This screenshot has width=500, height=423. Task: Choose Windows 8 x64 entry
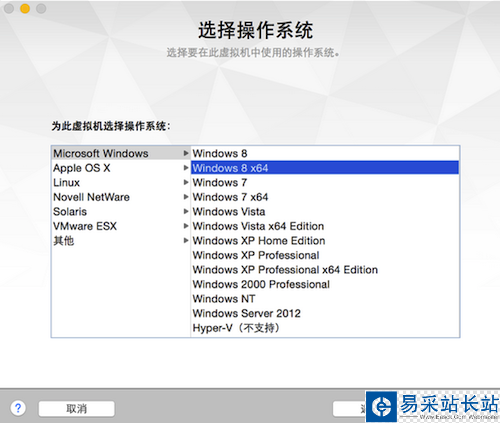click(x=325, y=168)
